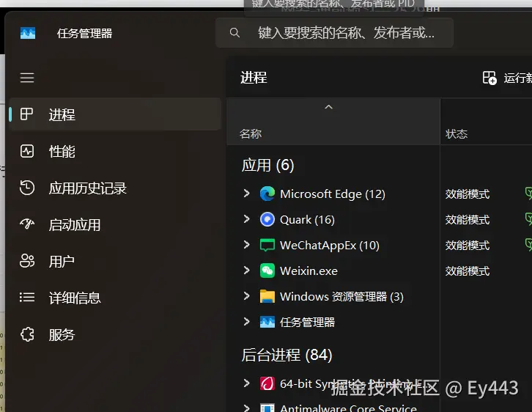Click 效能模式 status for Microsoft Edge

(x=468, y=194)
